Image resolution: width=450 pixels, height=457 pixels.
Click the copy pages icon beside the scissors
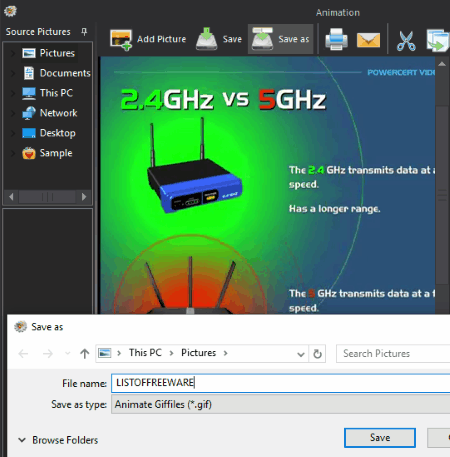coord(438,41)
